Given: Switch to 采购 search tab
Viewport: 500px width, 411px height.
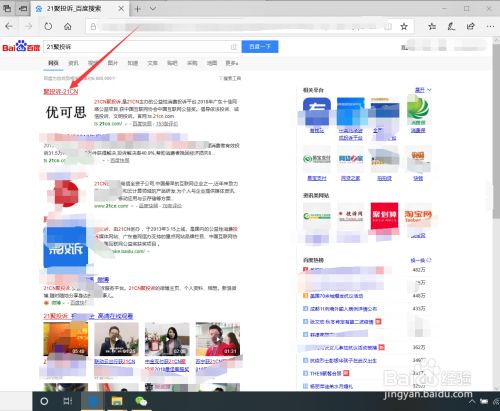Looking at the screenshot, I should tap(192, 63).
